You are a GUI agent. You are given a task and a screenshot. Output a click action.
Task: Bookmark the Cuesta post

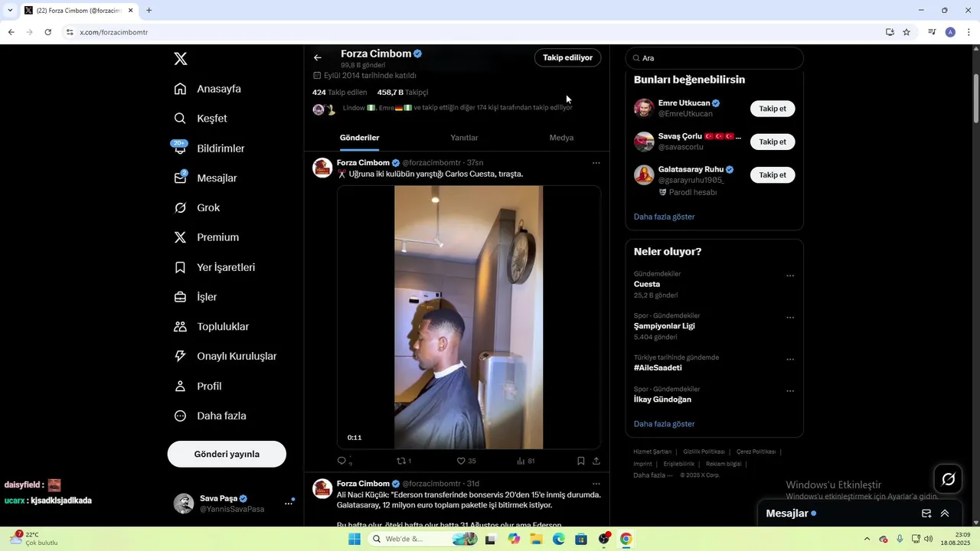(581, 461)
